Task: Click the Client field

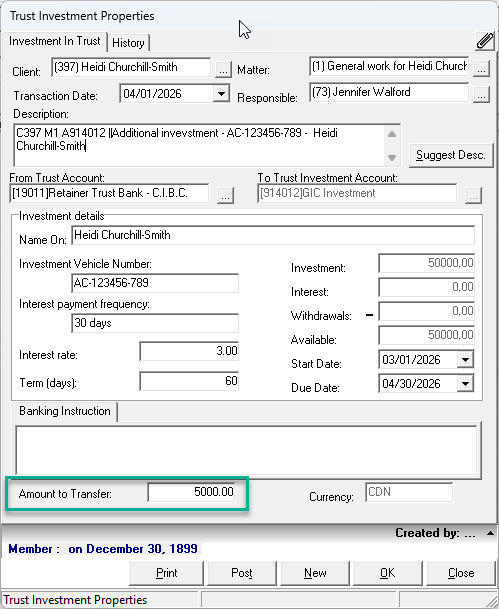Action: point(131,67)
